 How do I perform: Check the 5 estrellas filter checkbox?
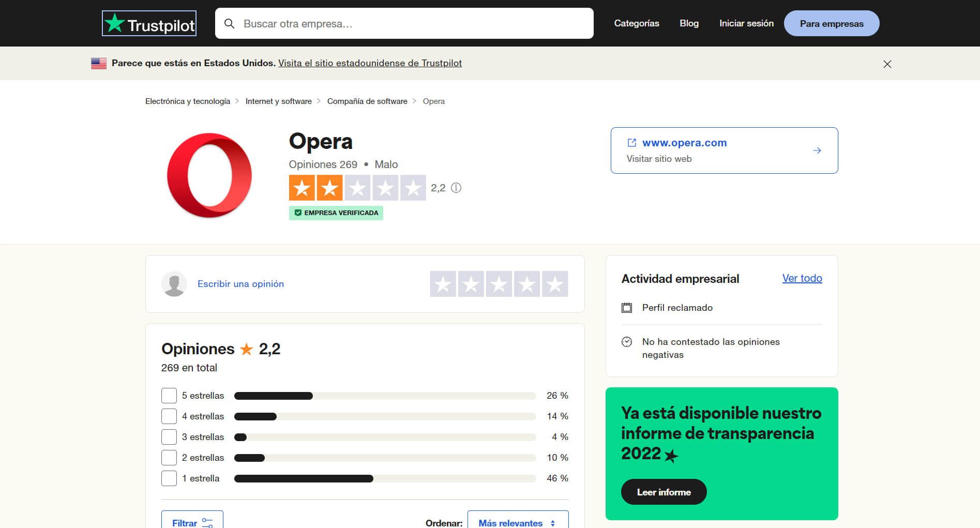169,396
